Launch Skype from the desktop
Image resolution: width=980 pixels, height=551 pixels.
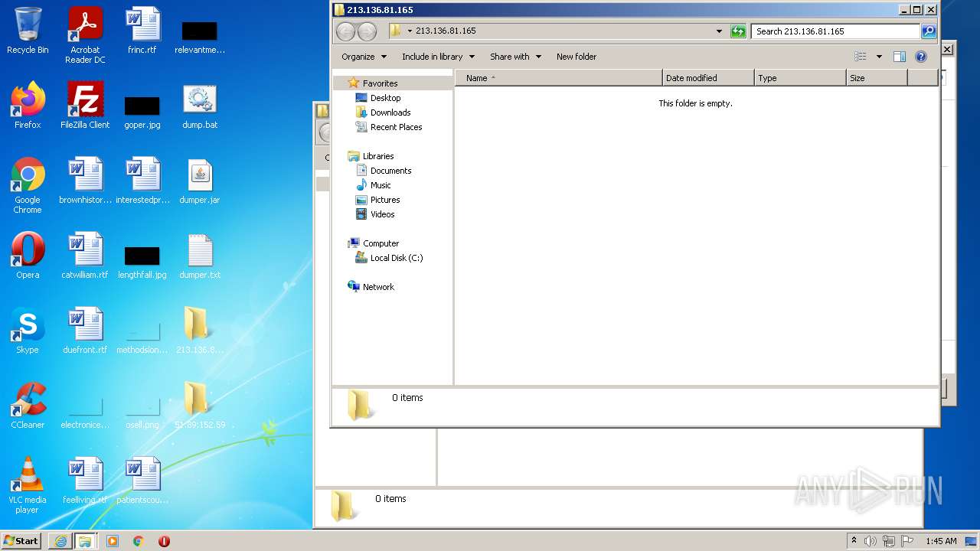(x=28, y=331)
